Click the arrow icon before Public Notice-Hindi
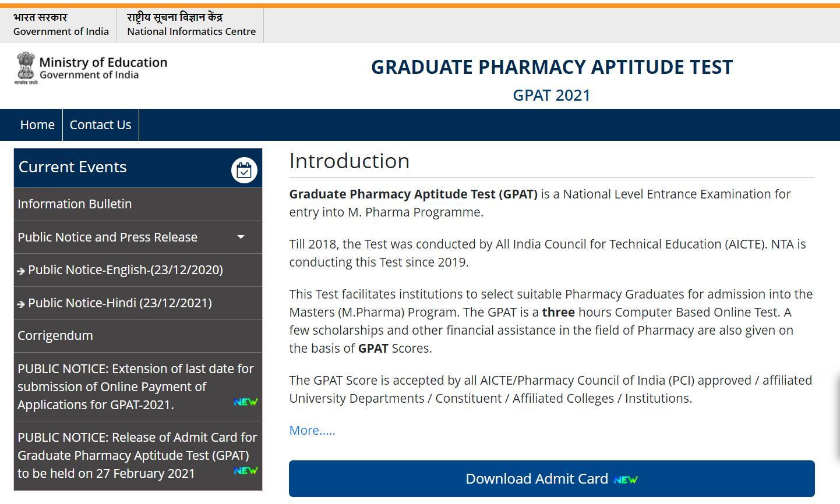 click(x=22, y=303)
